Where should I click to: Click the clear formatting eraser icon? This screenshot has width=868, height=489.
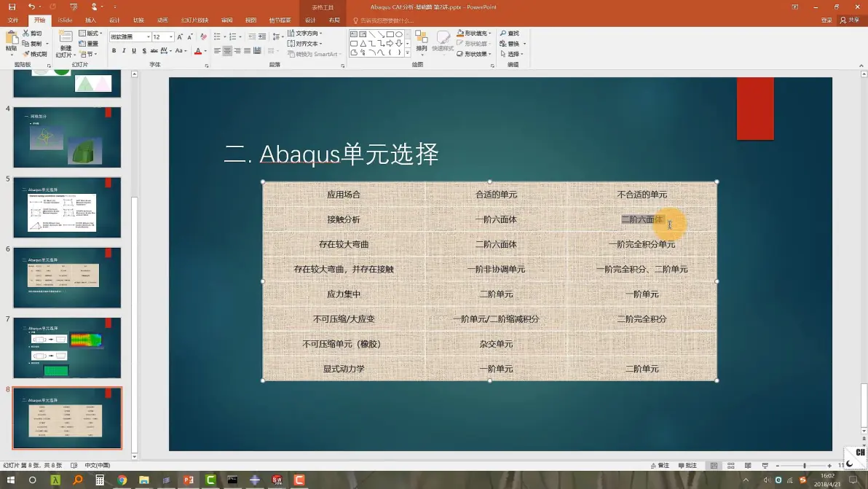coord(204,36)
